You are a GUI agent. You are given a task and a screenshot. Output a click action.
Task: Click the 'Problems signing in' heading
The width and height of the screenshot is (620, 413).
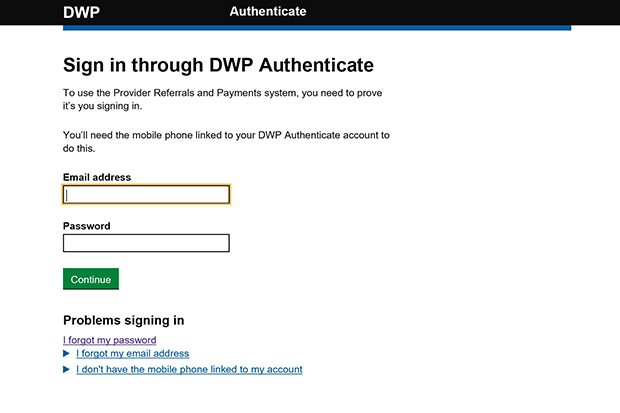[123, 321]
